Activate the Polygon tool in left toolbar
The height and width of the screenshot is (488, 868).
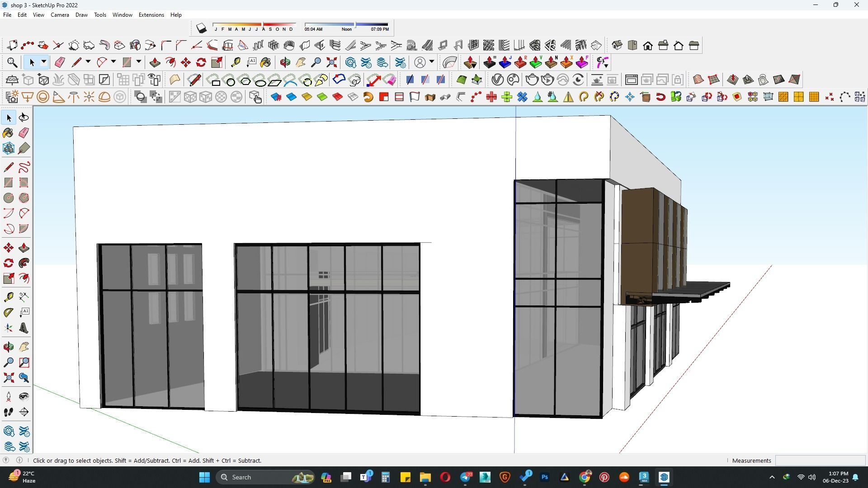tap(24, 198)
